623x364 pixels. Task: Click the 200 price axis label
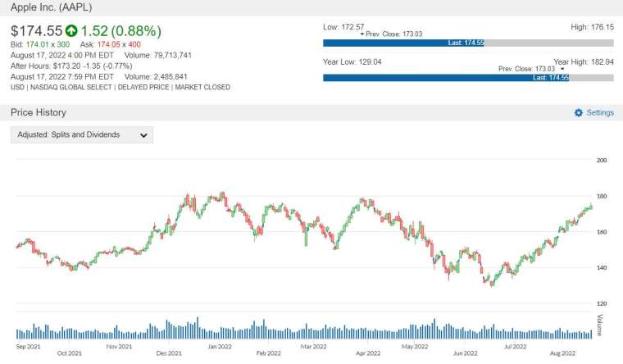[602, 160]
